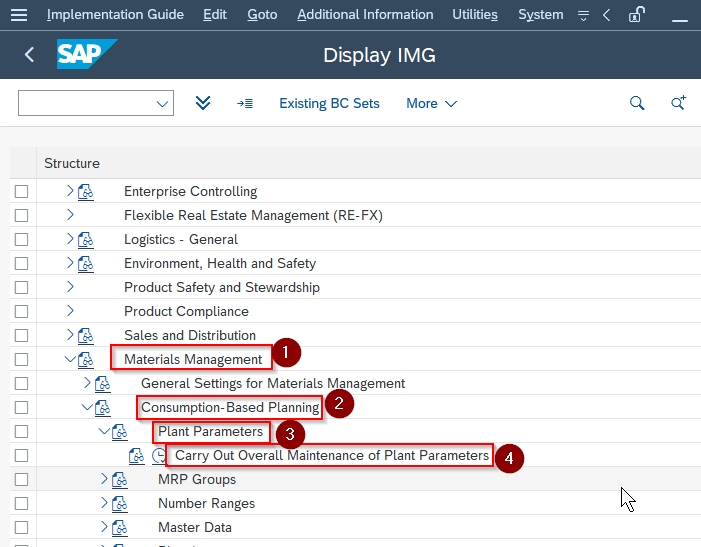Open the hamburger menu in the title bar
This screenshot has height=547, width=701.
point(19,15)
